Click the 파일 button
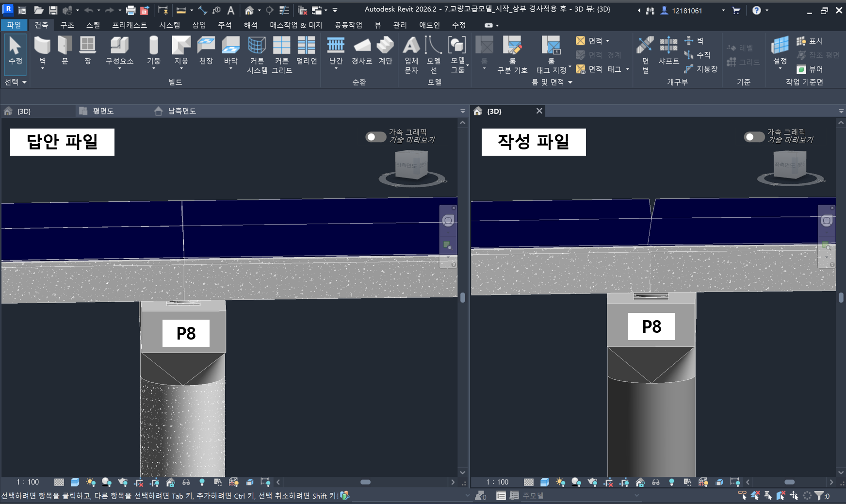 pyautogui.click(x=14, y=25)
